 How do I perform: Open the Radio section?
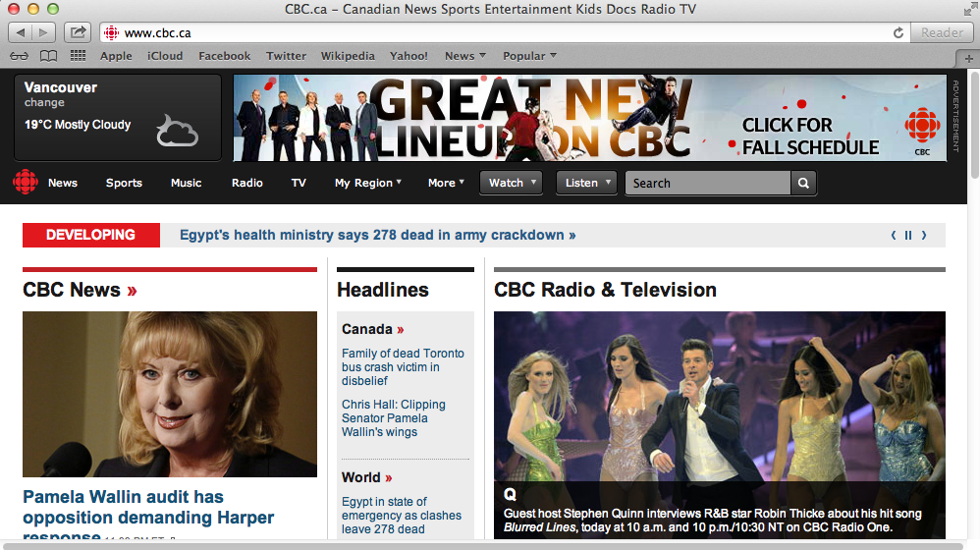pos(246,183)
